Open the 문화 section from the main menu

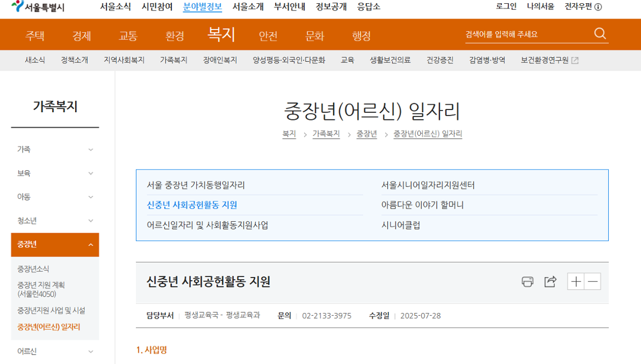click(313, 35)
